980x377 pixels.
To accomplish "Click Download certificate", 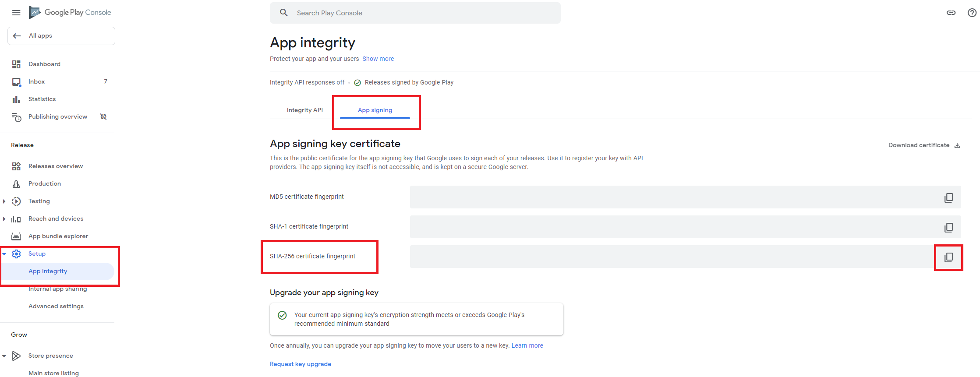I will click(x=924, y=145).
